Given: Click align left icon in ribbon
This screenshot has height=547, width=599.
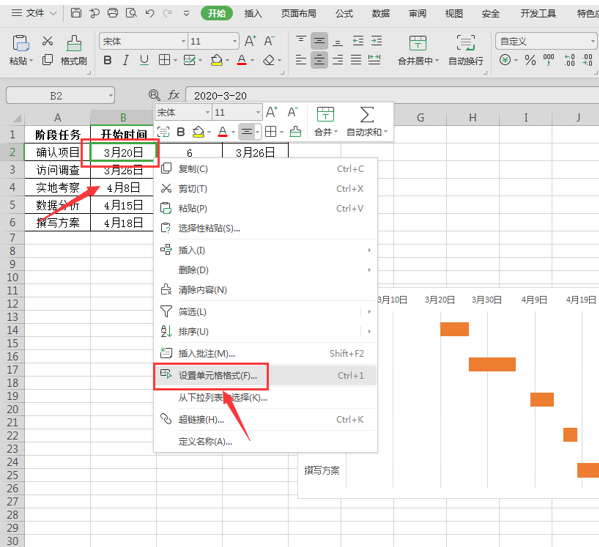Looking at the screenshot, I should [301, 60].
